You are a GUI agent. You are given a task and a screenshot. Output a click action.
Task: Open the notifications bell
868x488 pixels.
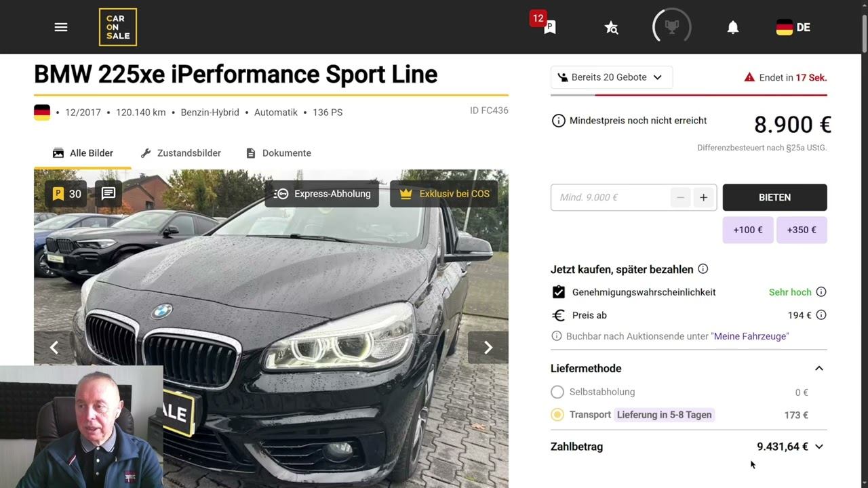click(x=733, y=27)
